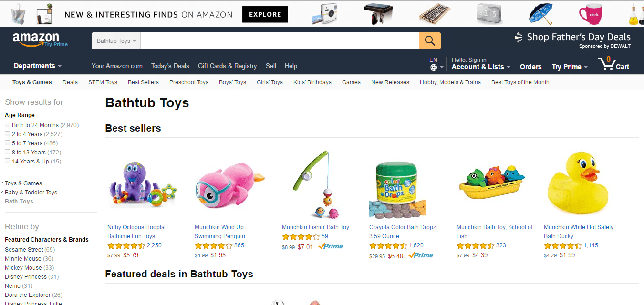Screen dimensions: 644x305
Task: Click the Amazon logo
Action: tap(36, 40)
